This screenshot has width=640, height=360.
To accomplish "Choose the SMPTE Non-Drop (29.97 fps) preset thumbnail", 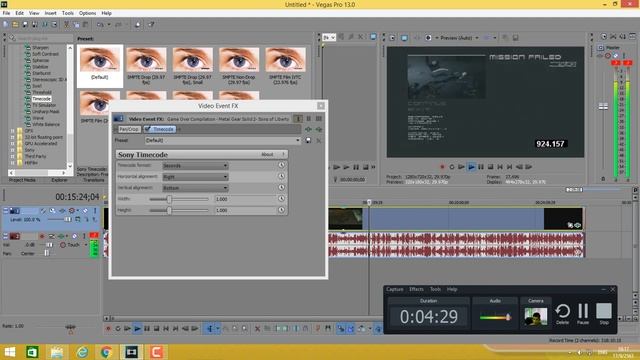I will tap(239, 66).
